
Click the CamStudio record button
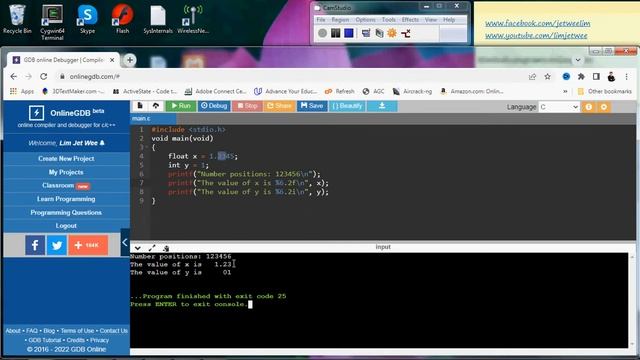[x=322, y=33]
